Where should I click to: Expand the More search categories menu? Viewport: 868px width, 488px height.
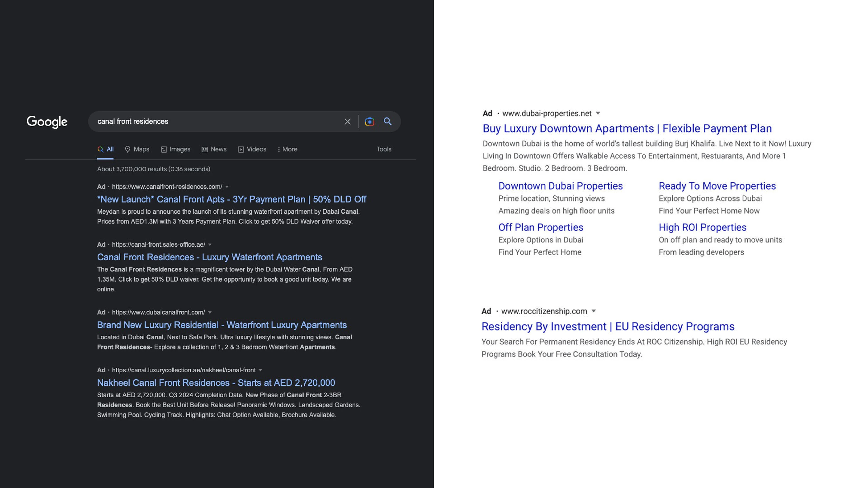[x=287, y=149]
